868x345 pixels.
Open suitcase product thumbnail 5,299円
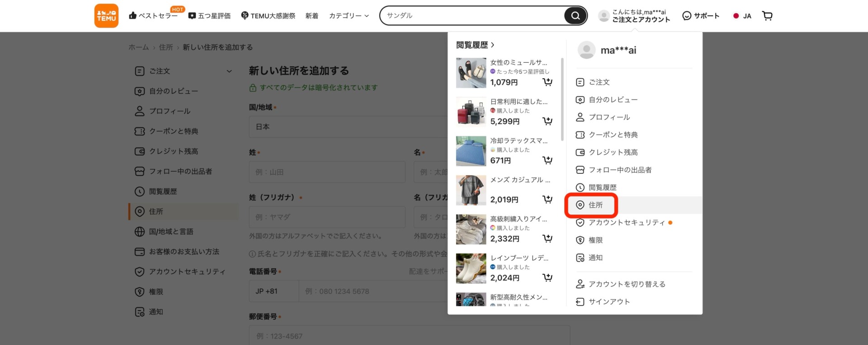pyautogui.click(x=471, y=112)
